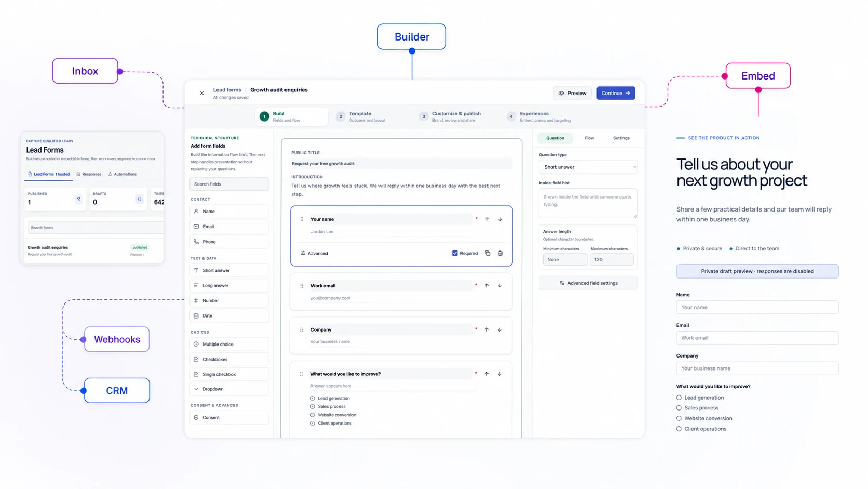
Task: Open the Growth audit enquiries form row
Action: click(x=94, y=250)
